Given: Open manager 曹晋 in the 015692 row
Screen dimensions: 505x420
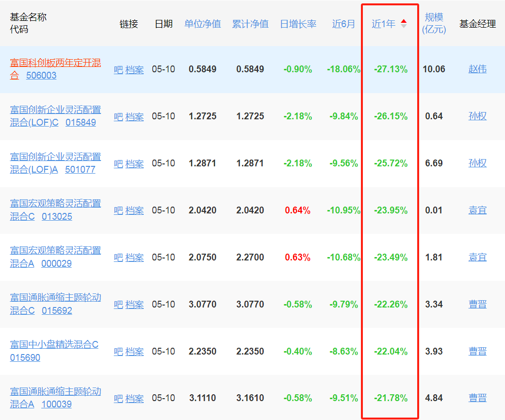Looking at the screenshot, I should tap(477, 304).
